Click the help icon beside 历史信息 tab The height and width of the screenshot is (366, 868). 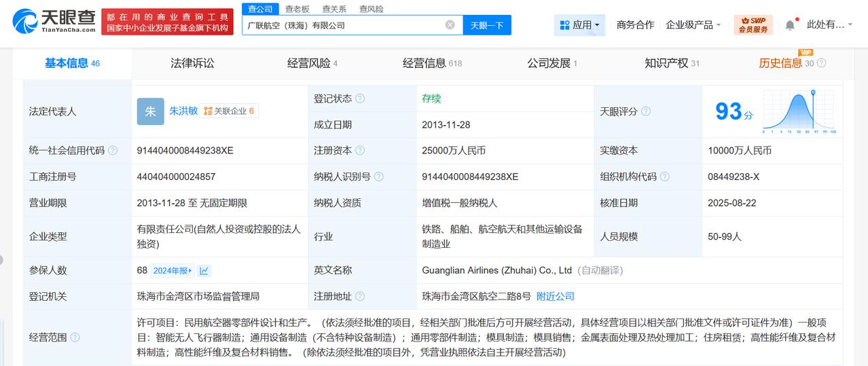pyautogui.click(x=821, y=63)
